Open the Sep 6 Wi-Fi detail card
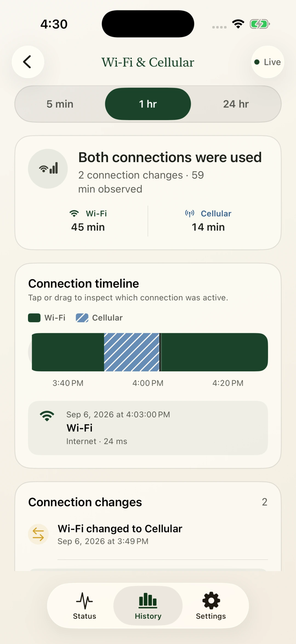Viewport: 296px width, 644px height. pyautogui.click(x=148, y=428)
